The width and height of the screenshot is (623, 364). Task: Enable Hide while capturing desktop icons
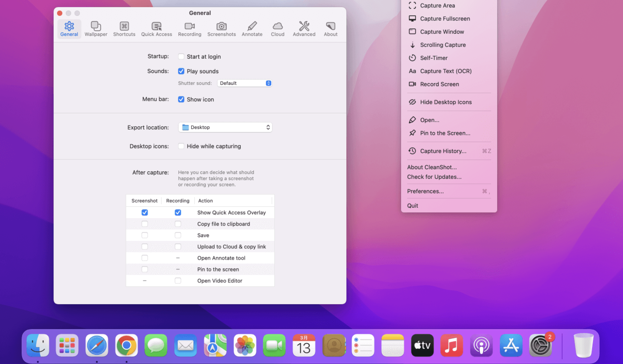click(181, 146)
